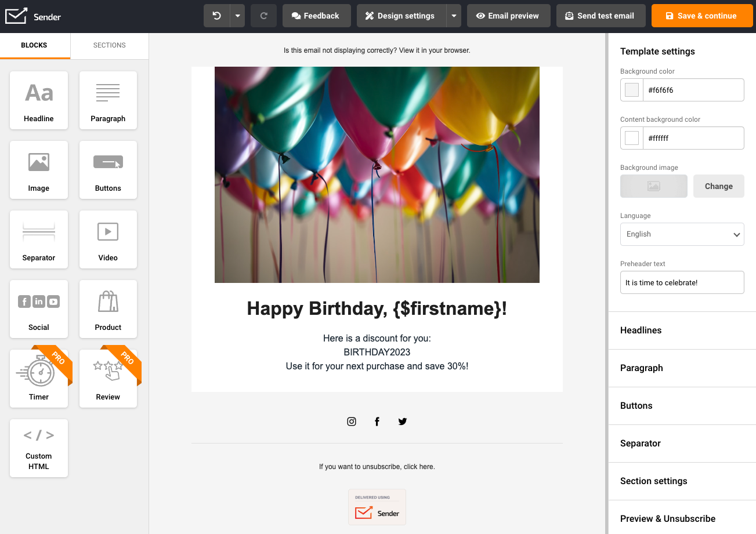Viewport: 756px width, 534px height.
Task: Click the background color swatch
Action: pos(632,90)
